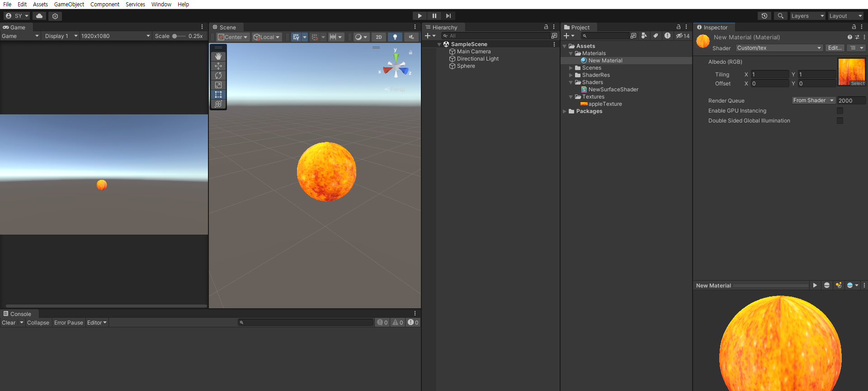Open Undo History from the toolbar

(764, 16)
